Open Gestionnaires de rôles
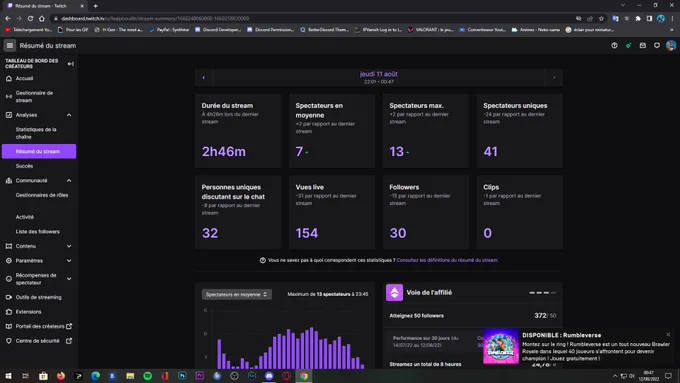Viewport: 680px width, 383px height. (42, 195)
